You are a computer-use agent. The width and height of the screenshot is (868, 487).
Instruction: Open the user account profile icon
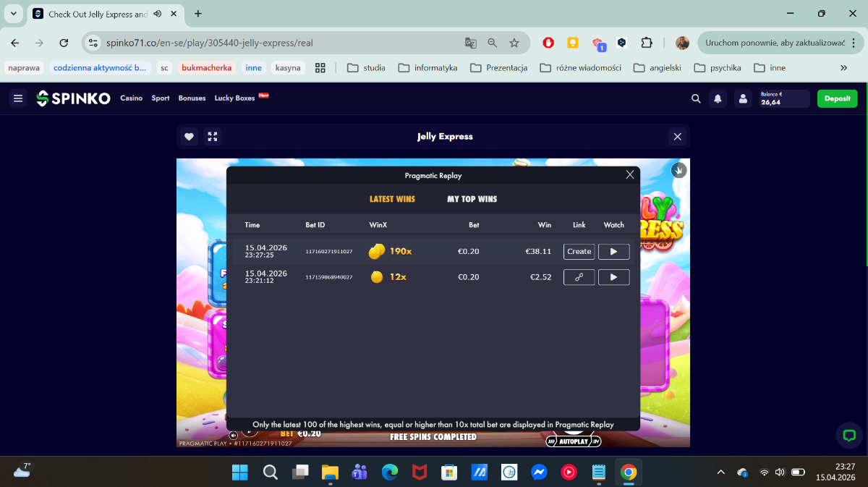(741, 98)
